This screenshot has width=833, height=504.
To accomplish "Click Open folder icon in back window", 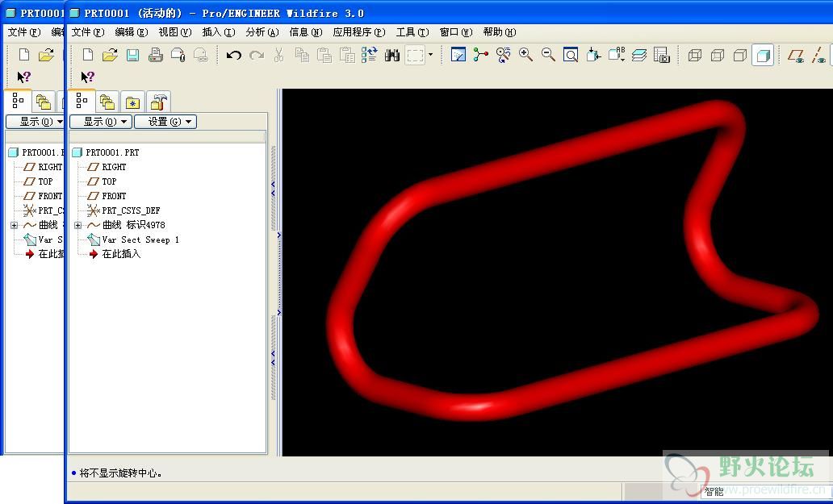I will tap(46, 55).
